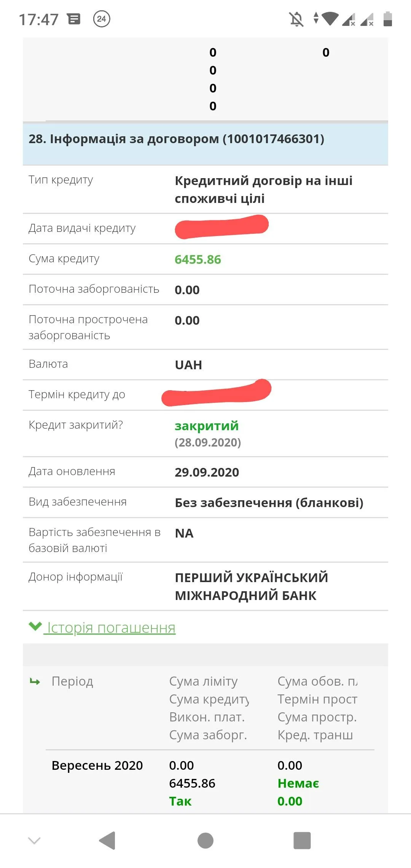Tap the battery status icon
The height and width of the screenshot is (868, 411).
point(387,19)
